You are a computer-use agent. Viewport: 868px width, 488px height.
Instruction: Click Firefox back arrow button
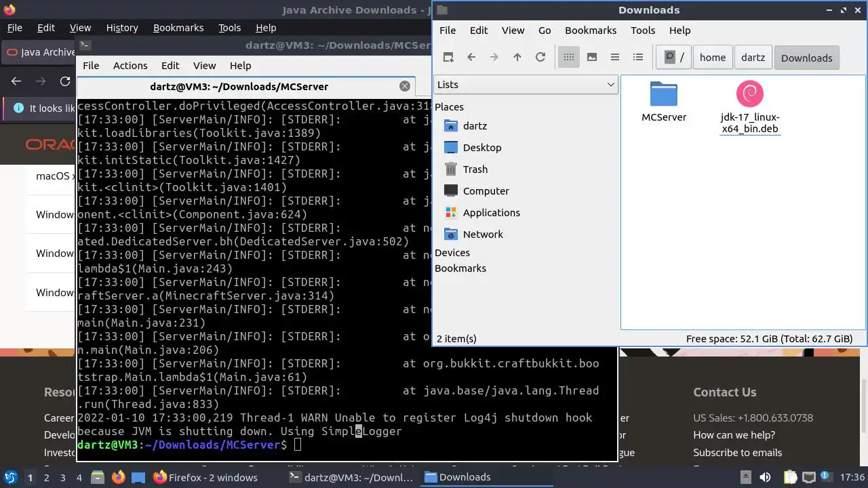click(x=16, y=81)
